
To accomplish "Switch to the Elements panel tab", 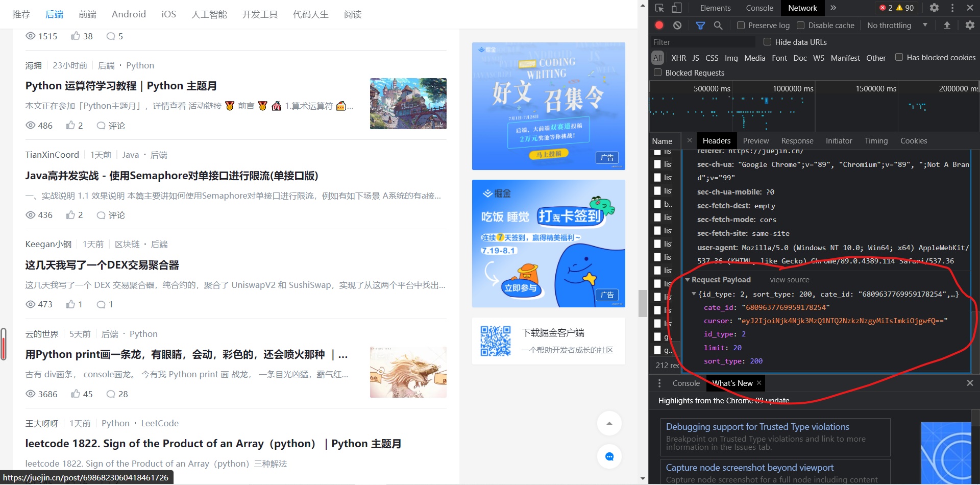I will [x=715, y=8].
